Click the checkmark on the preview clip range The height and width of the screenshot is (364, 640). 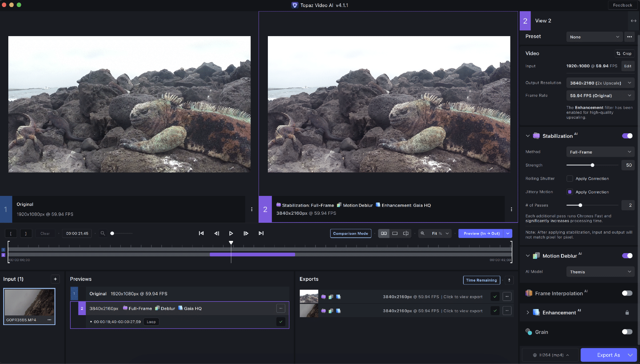pyautogui.click(x=281, y=322)
